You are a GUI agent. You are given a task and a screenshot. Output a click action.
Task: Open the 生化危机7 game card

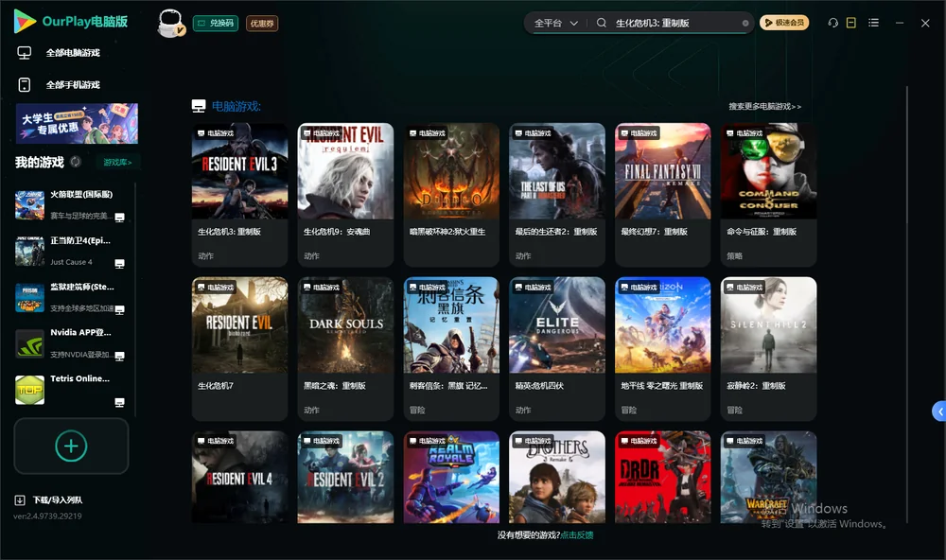tap(239, 348)
